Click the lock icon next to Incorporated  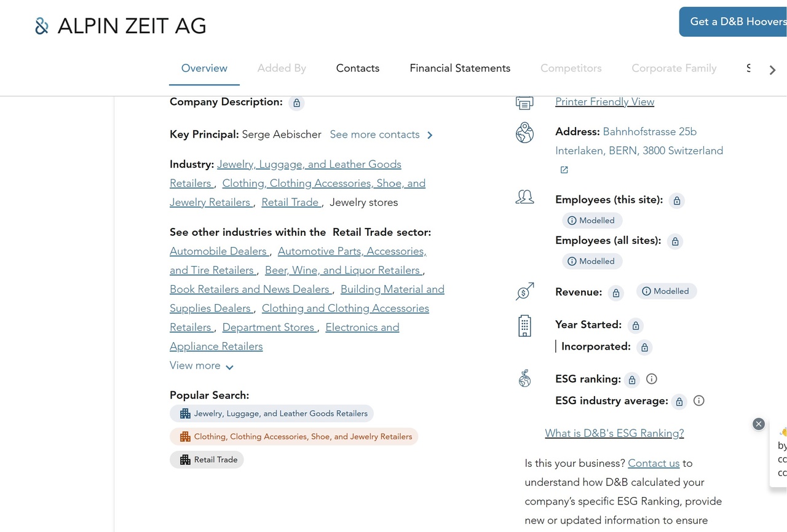[x=644, y=348]
